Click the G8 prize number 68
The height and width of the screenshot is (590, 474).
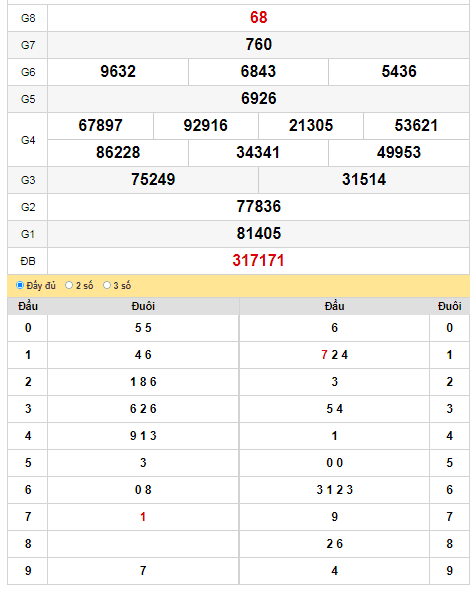pos(258,17)
